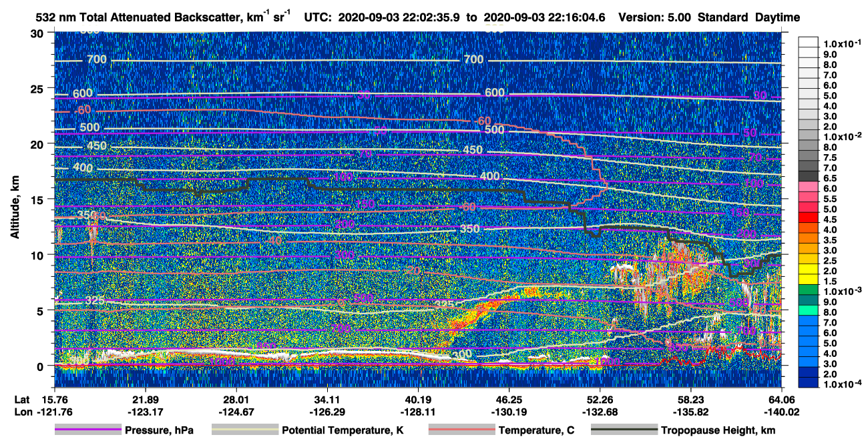Click the latitude value '15.76'
Viewport: 868px width, 445px height.
(x=54, y=399)
